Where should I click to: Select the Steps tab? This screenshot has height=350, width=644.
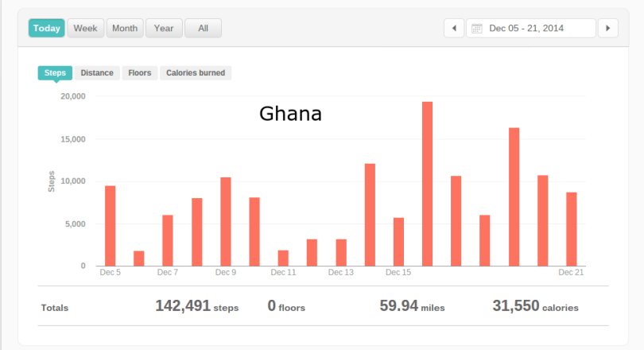tap(55, 72)
